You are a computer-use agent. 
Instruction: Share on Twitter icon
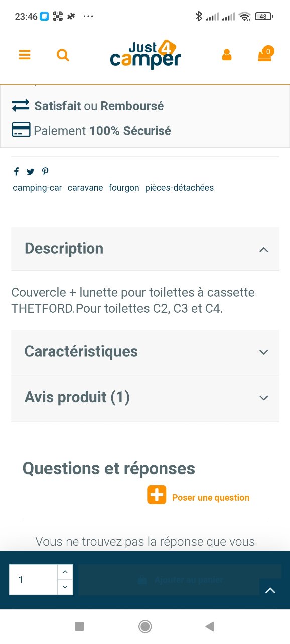[31, 172]
